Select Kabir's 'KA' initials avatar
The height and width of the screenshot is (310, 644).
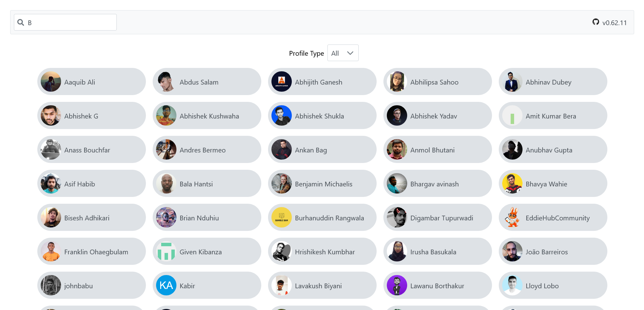pos(166,285)
